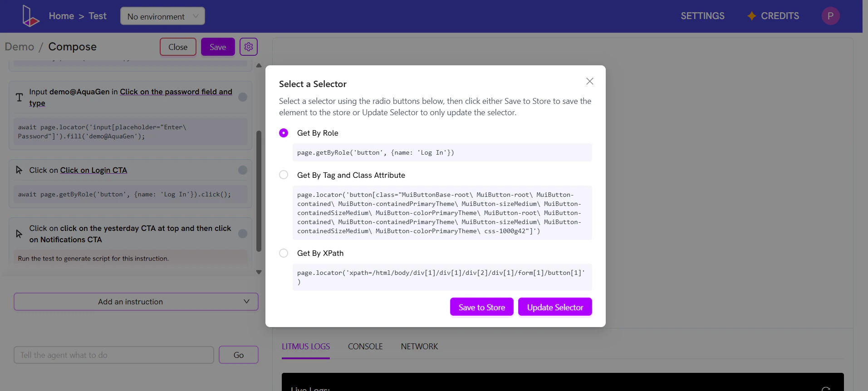Select the Get By Role radio button

coord(284,133)
